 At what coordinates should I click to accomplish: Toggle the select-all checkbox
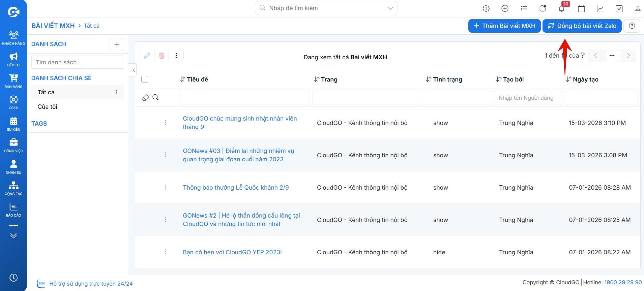[145, 79]
